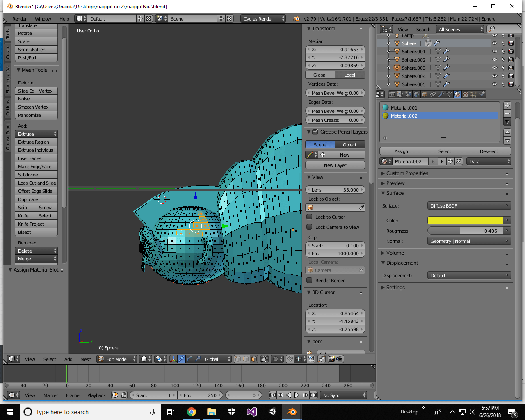This screenshot has width=525, height=420.
Task: Expand the Custom Properties panel
Action: [x=407, y=173]
